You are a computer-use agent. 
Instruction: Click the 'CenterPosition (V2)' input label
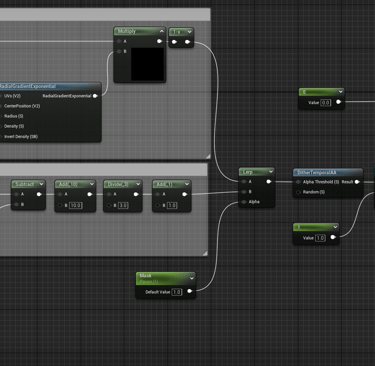22,106
